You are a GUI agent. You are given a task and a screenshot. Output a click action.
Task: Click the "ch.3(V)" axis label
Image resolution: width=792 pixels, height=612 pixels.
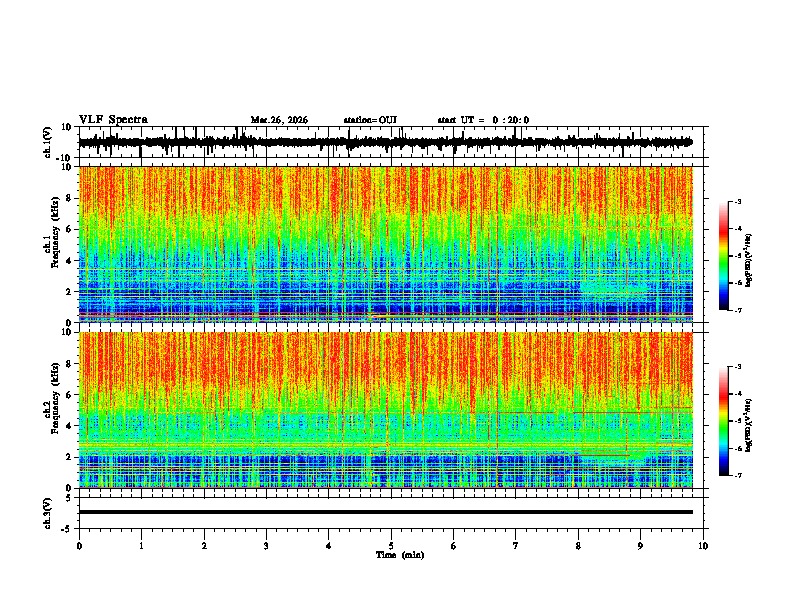(48, 514)
